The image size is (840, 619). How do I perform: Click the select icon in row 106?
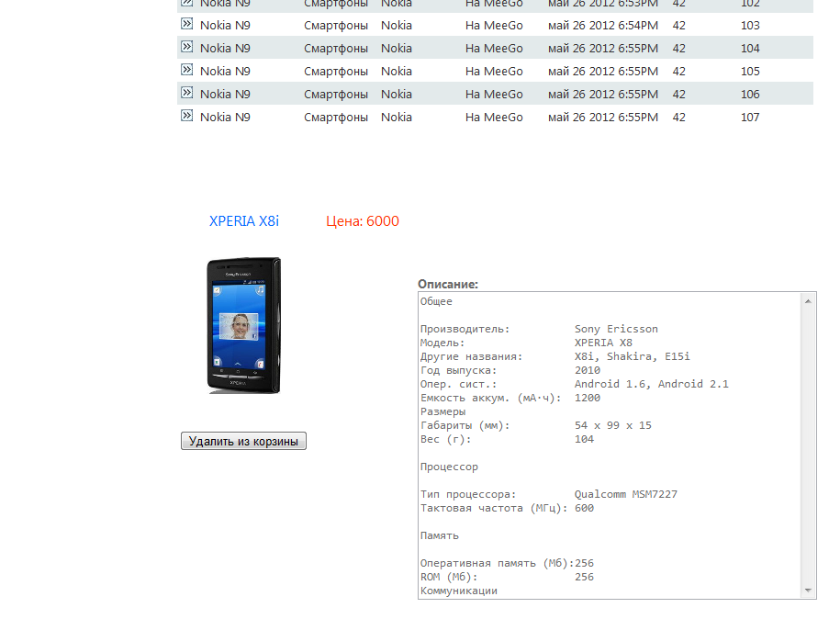pyautogui.click(x=186, y=94)
